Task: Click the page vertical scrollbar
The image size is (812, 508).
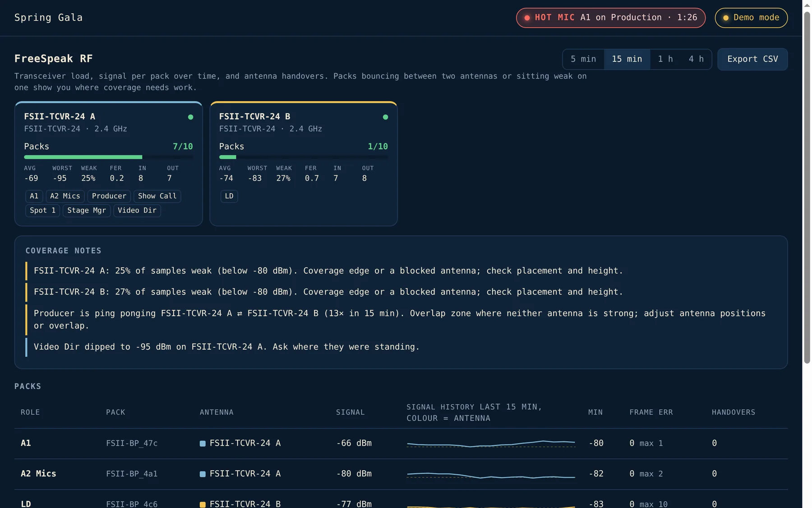Action: point(807,187)
